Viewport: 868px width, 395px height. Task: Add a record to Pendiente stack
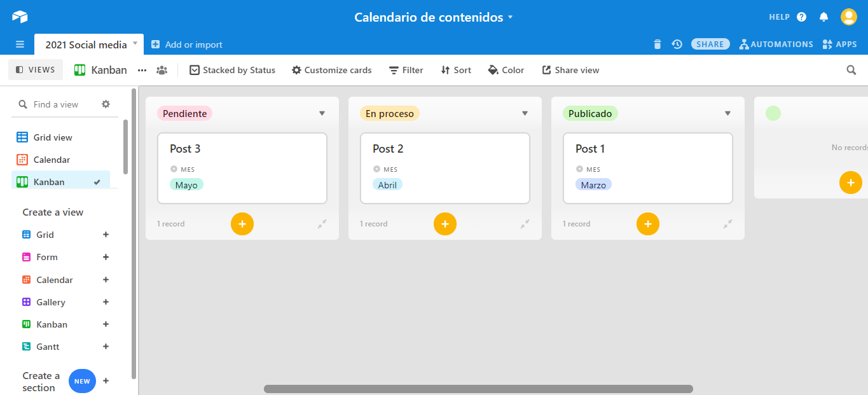coord(242,224)
